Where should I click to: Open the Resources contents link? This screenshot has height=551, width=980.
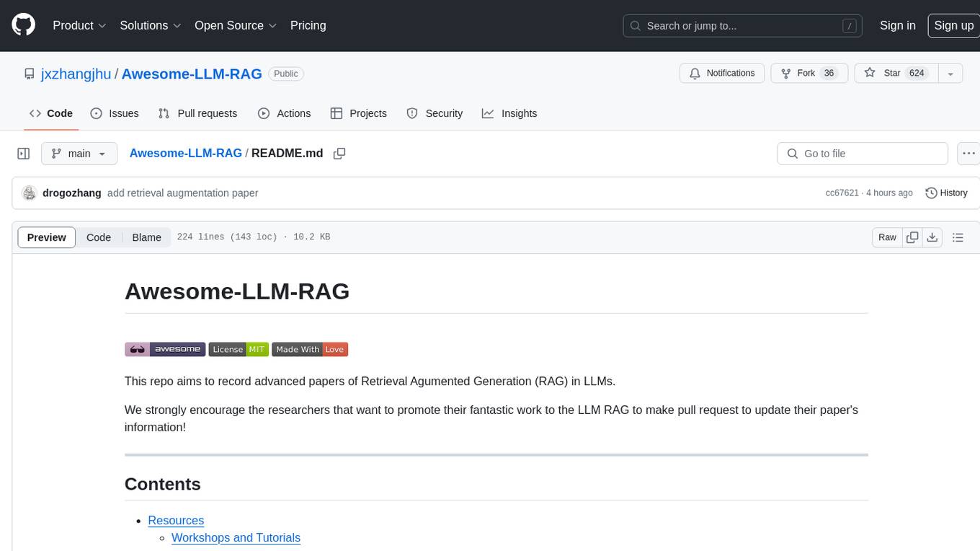coord(176,521)
